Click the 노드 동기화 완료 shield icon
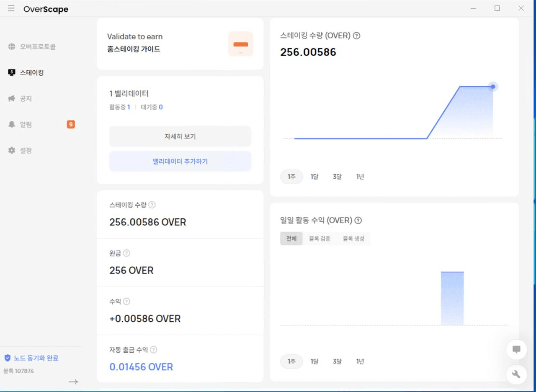Image resolution: width=536 pixels, height=392 pixels. tap(7, 358)
